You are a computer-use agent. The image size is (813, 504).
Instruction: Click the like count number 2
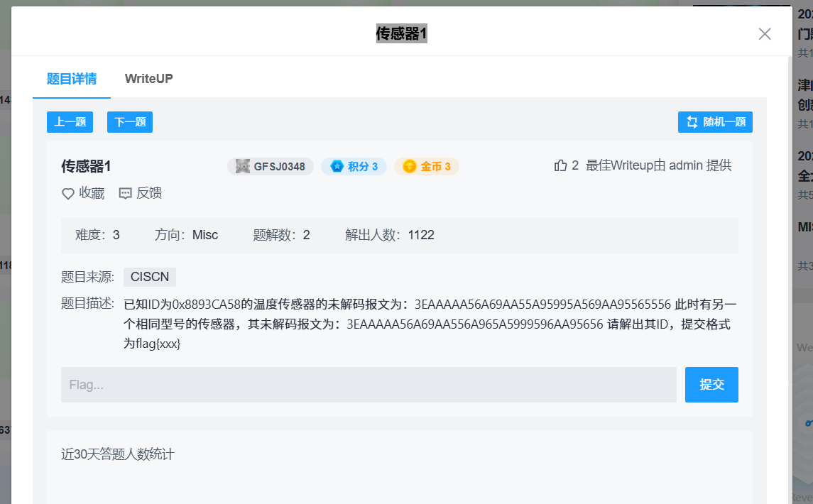pyautogui.click(x=574, y=165)
